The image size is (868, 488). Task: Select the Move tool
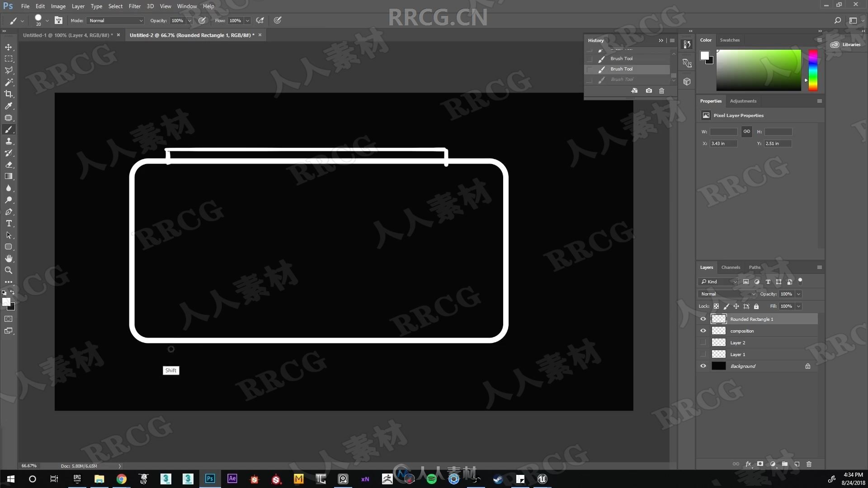coord(8,47)
